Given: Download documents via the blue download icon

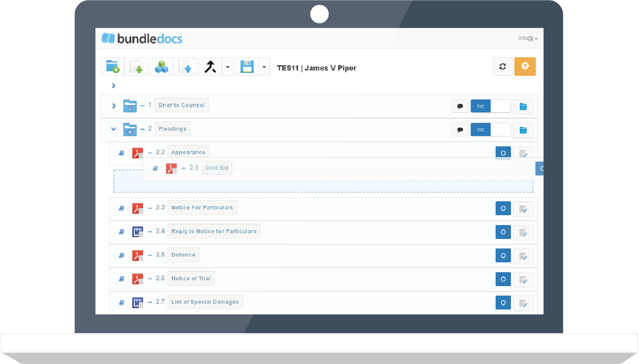Looking at the screenshot, I should pos(185,66).
